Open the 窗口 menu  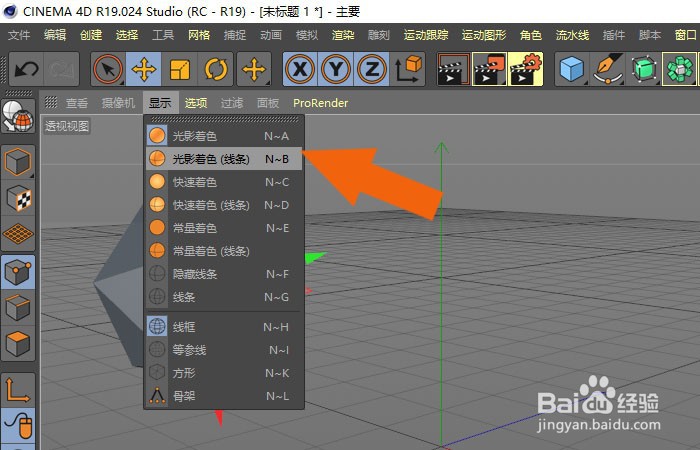coord(686,35)
